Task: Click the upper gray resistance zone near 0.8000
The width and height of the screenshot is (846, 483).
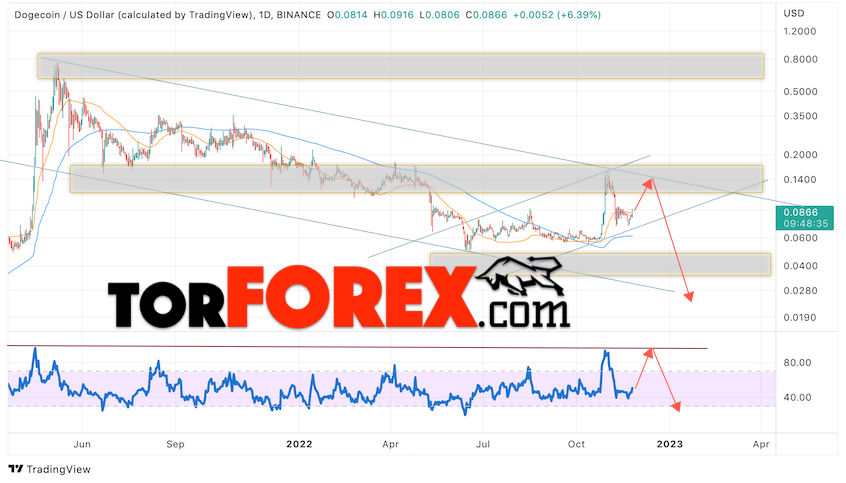Action: click(400, 66)
